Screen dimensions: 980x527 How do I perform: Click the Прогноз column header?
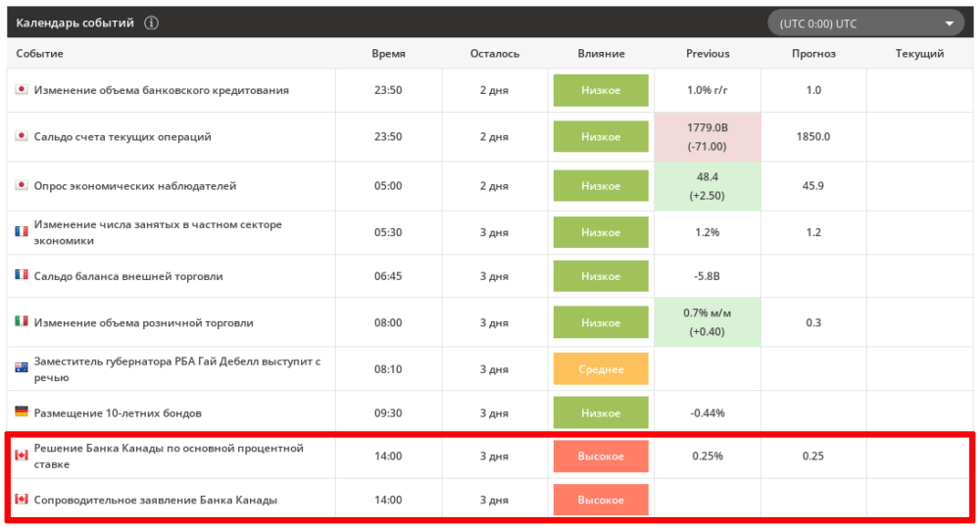(x=813, y=54)
